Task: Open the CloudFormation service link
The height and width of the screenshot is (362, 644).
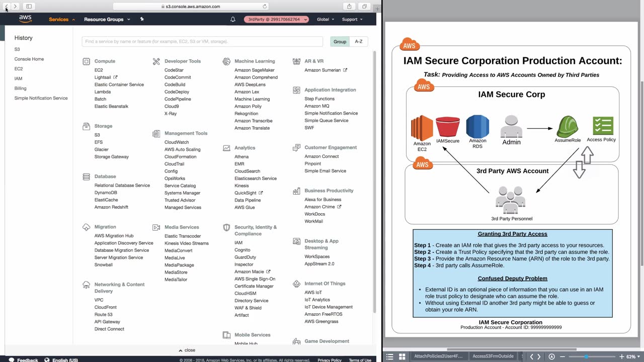Action: coord(181,157)
